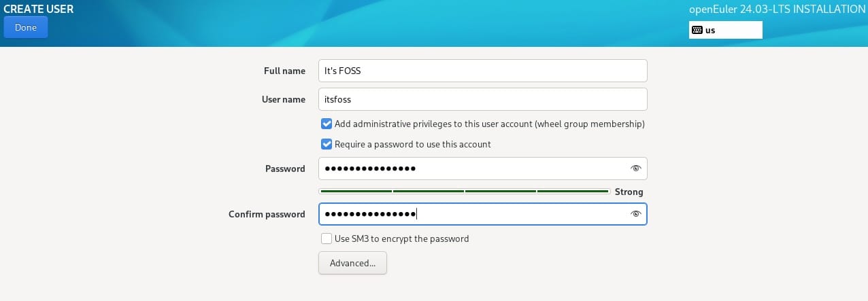Click the keyboard layout icon

[697, 30]
